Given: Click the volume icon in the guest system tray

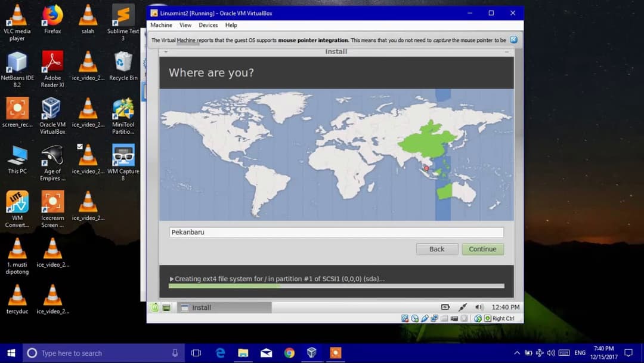Looking at the screenshot, I should (479, 306).
